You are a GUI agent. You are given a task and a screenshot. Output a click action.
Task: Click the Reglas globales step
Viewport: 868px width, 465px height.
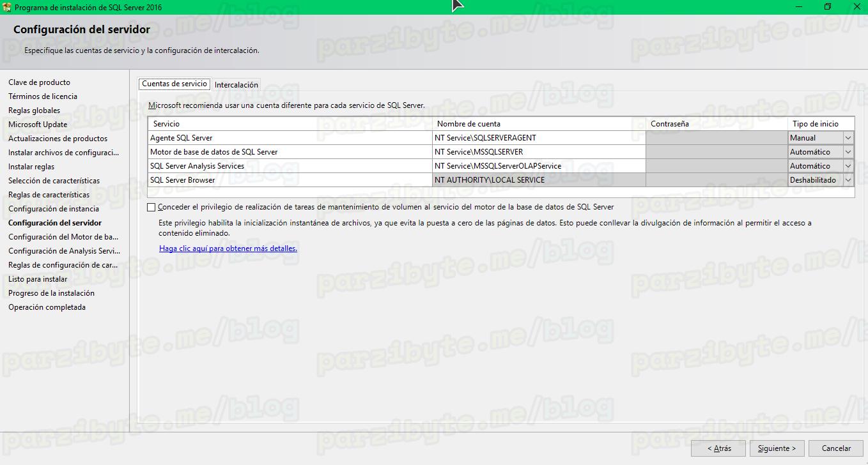(34, 111)
